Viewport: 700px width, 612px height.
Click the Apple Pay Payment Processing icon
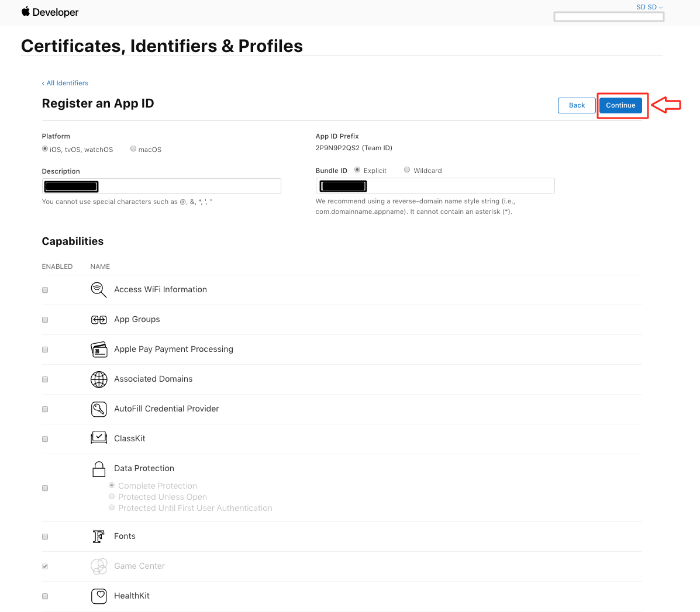[99, 350]
